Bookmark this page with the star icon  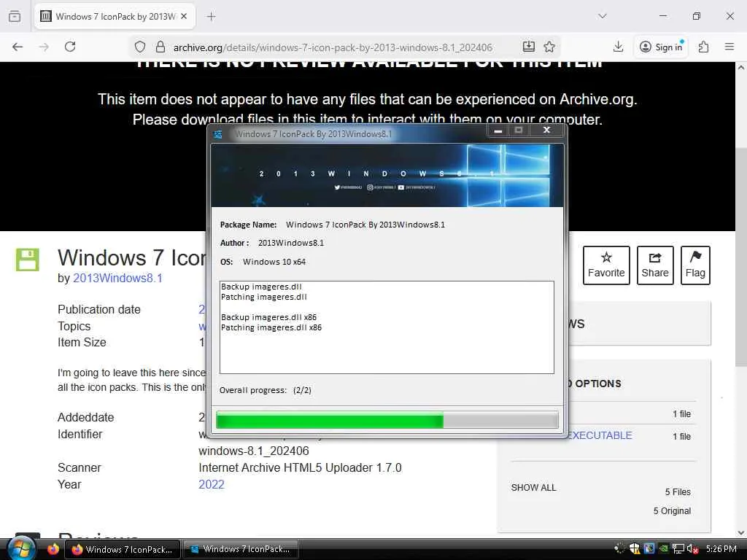(x=549, y=47)
